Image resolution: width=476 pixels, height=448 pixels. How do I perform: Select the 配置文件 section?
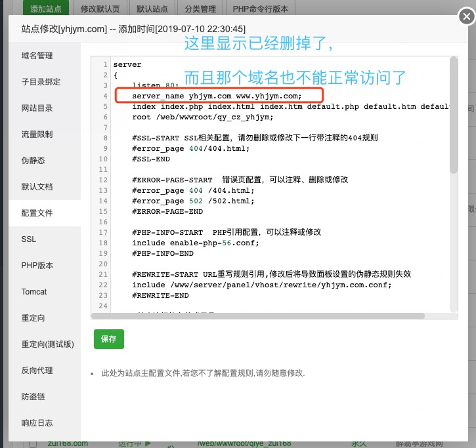click(37, 213)
